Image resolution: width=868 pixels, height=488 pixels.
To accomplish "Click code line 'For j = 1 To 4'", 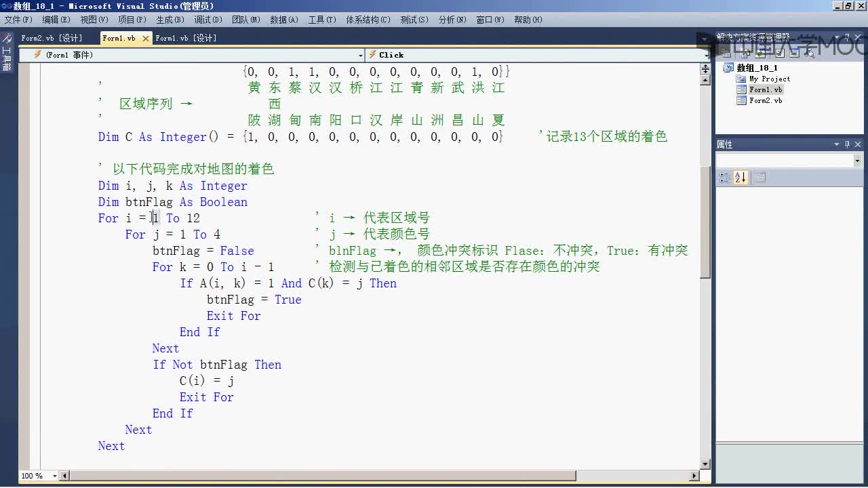I will point(173,235).
